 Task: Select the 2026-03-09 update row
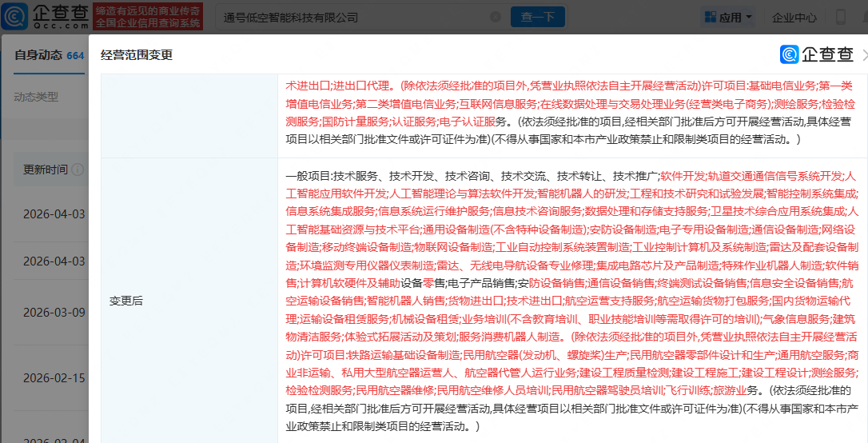[x=54, y=312]
